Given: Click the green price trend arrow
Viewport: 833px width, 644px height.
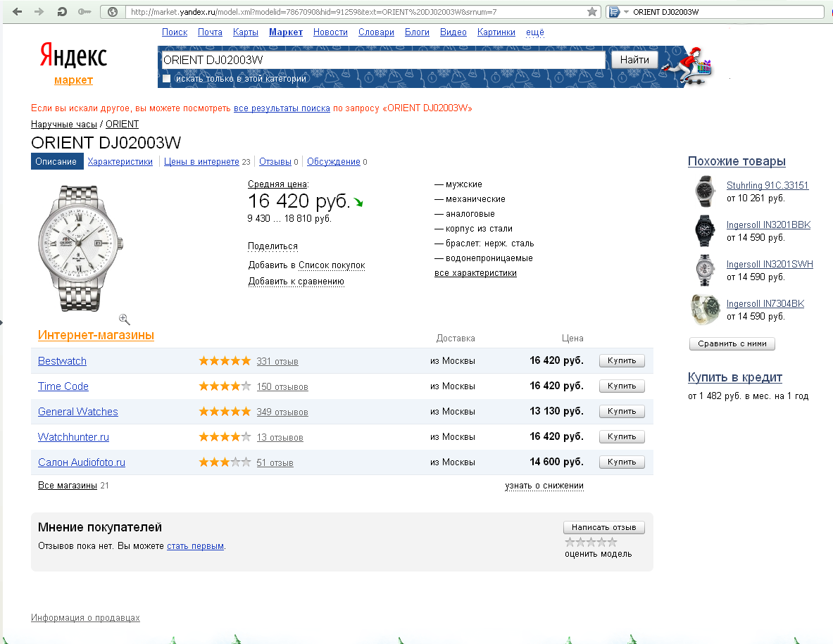Looking at the screenshot, I should 358,202.
